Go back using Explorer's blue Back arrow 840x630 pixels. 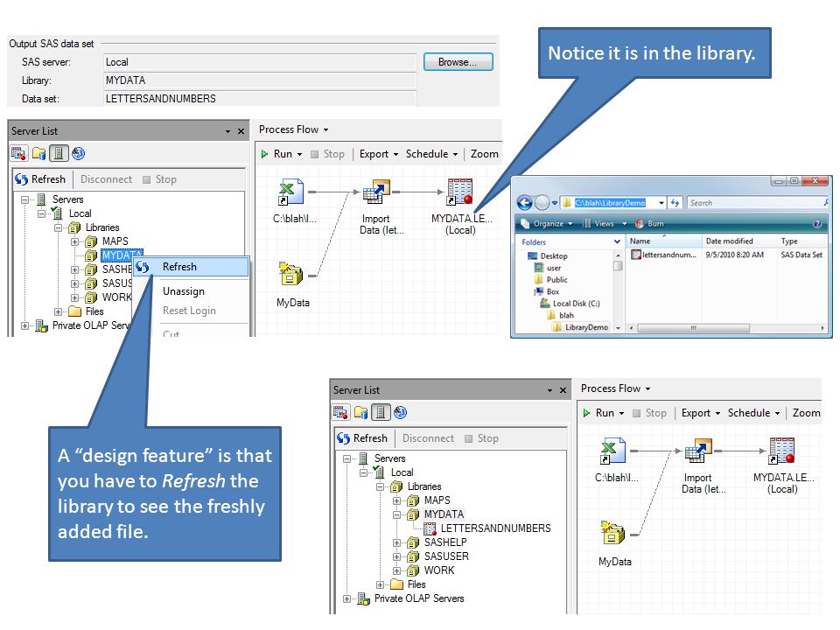tap(524, 203)
